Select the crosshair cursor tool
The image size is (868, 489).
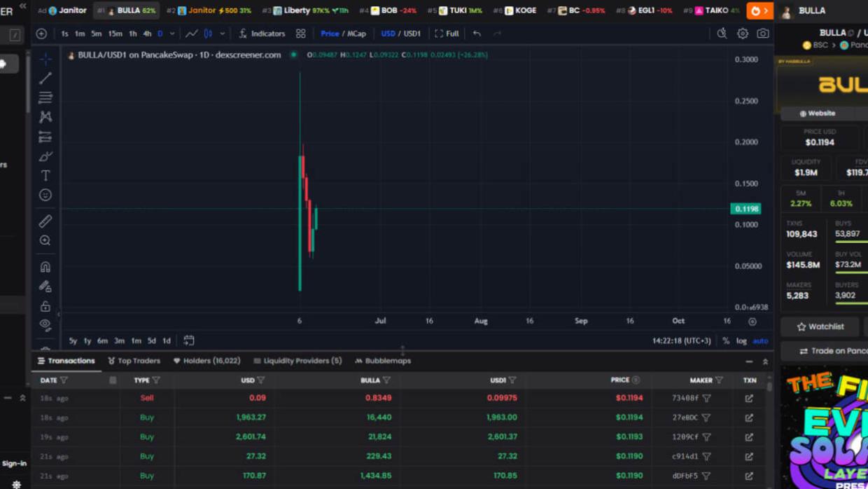click(45, 59)
